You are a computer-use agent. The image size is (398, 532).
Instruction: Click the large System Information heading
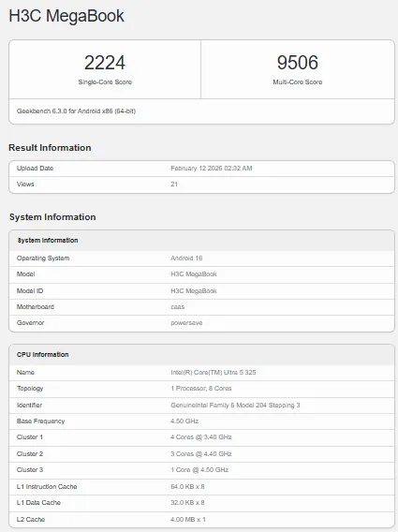tap(52, 216)
